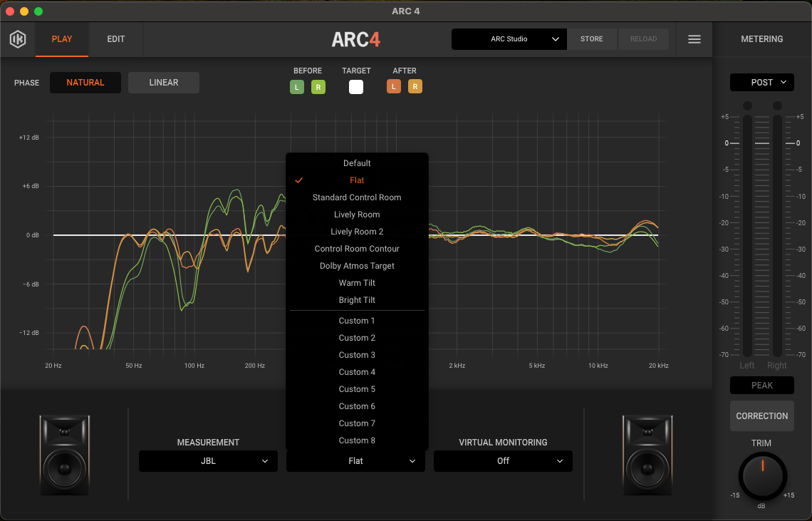
Task: Toggle the Target curve visibility
Action: click(x=355, y=87)
